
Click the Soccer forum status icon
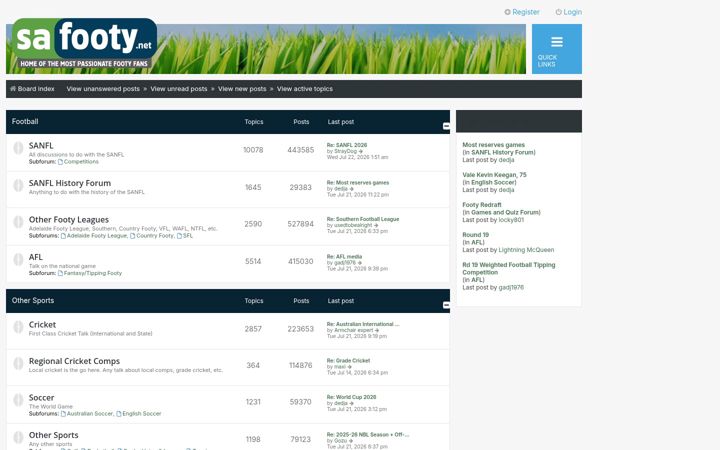click(18, 400)
